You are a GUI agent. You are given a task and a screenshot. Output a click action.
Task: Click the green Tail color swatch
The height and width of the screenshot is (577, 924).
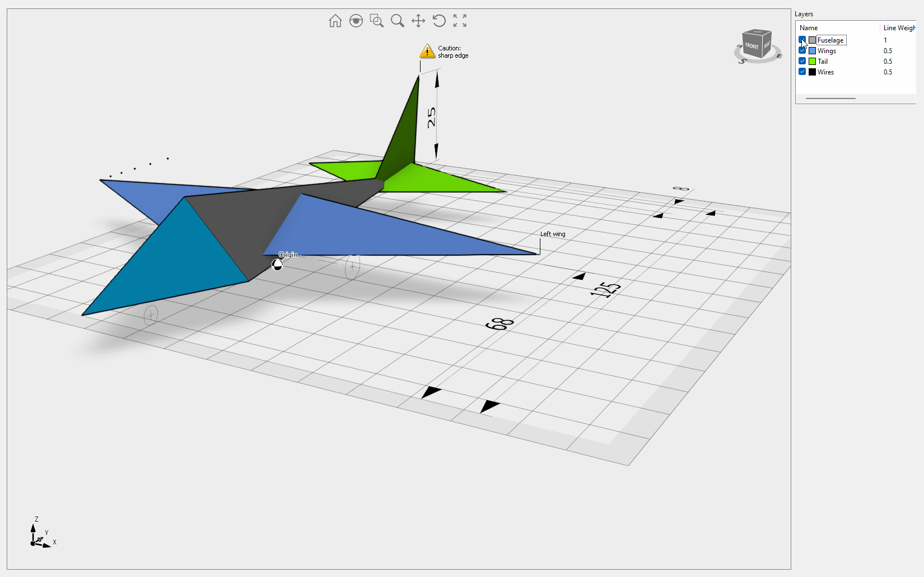[x=812, y=62]
